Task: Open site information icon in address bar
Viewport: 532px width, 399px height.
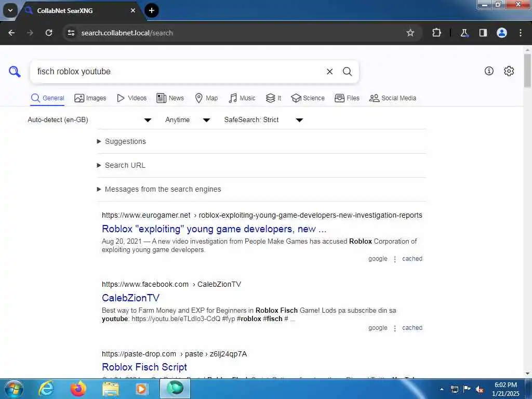Action: (x=71, y=33)
